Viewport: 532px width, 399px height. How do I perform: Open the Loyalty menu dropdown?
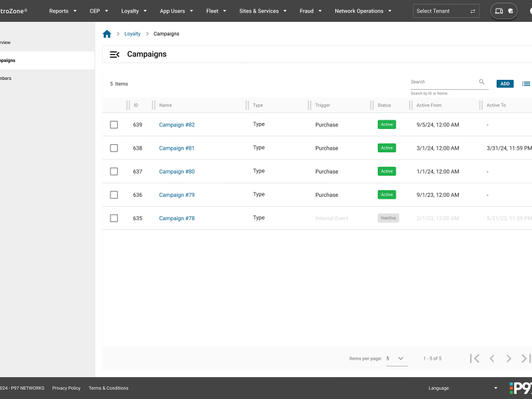(x=134, y=11)
